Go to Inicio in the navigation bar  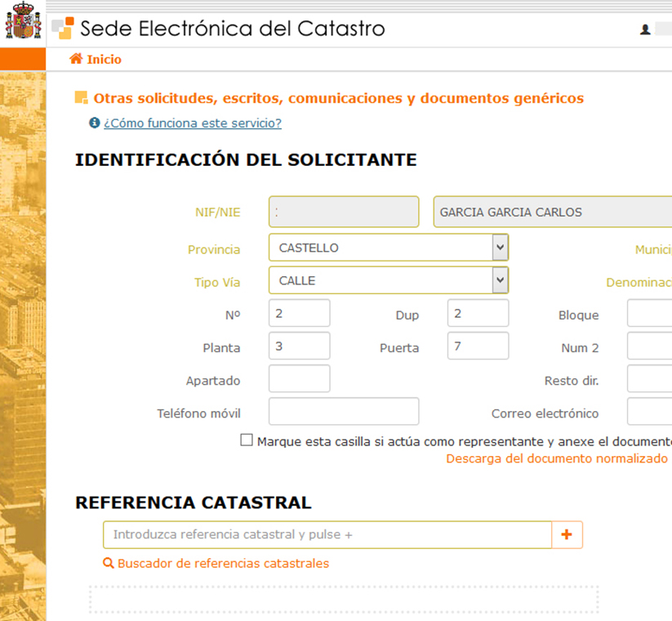tap(104, 59)
